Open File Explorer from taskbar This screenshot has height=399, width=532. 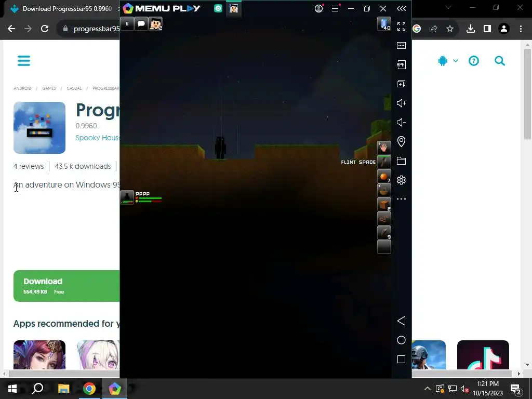[x=63, y=389]
